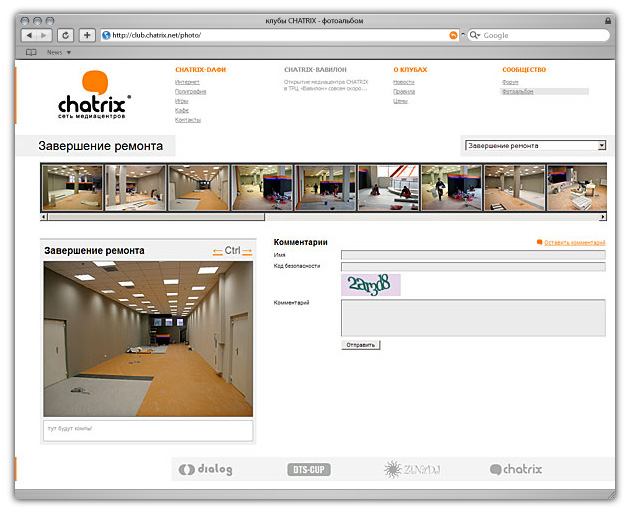This screenshot has height=513, width=631.
Task: Select the fourth thumbnail in the strip
Action: 262,187
